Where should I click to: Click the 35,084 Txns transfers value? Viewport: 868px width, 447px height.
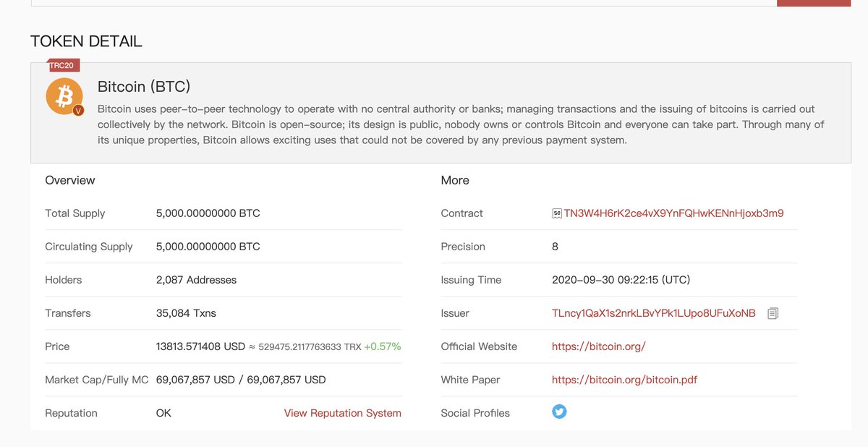coord(186,313)
